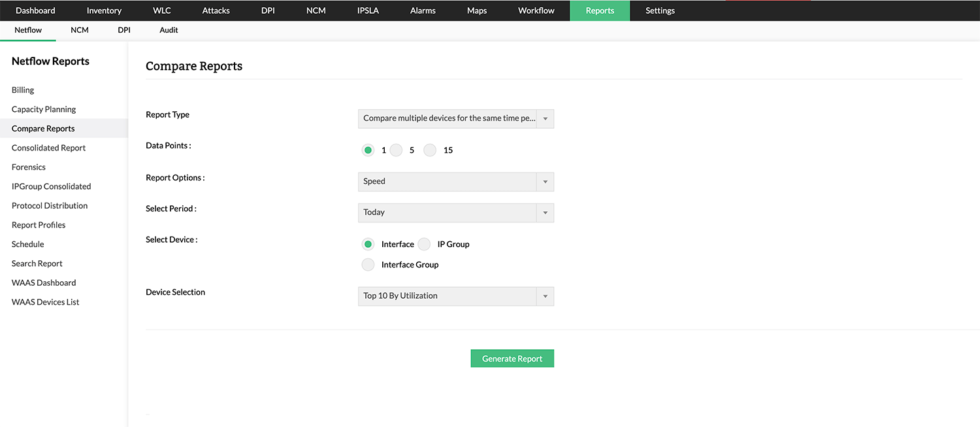Switch to the Audit tab

[x=169, y=29]
